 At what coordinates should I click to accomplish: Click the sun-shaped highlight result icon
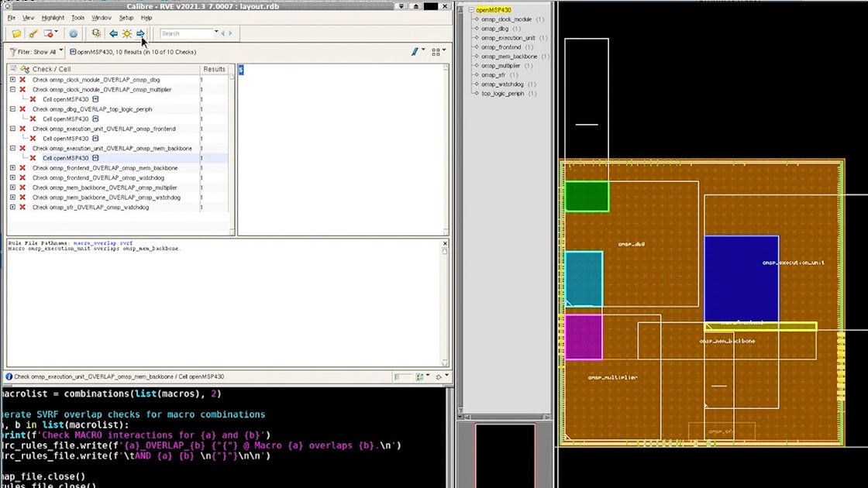pyautogui.click(x=126, y=33)
